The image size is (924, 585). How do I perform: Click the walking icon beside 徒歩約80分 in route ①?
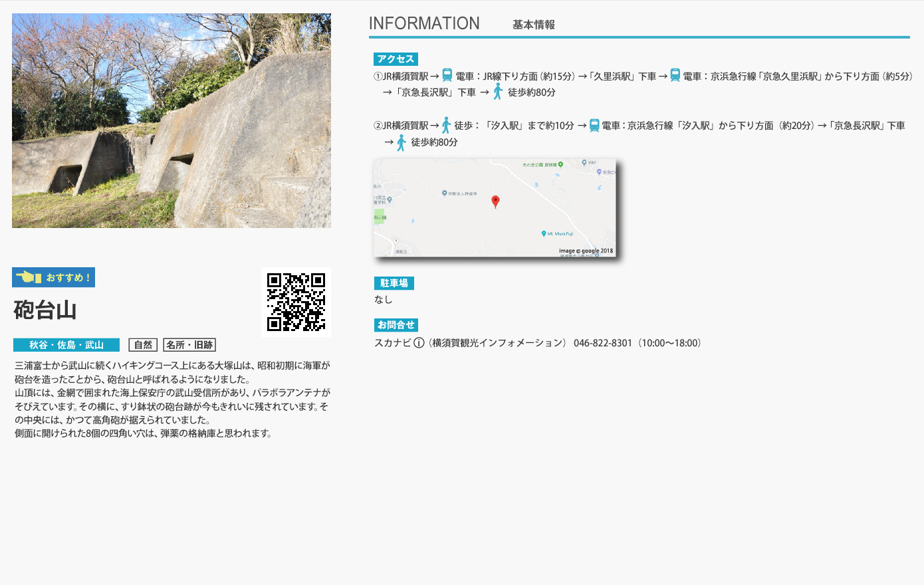(498, 92)
